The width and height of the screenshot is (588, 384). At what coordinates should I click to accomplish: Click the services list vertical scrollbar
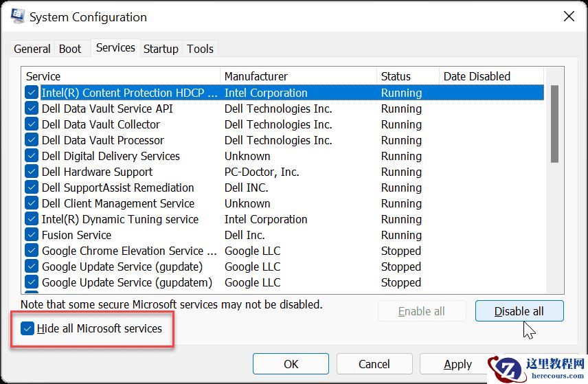click(x=554, y=124)
